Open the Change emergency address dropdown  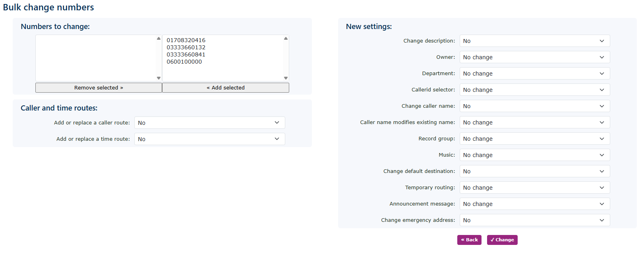point(534,220)
